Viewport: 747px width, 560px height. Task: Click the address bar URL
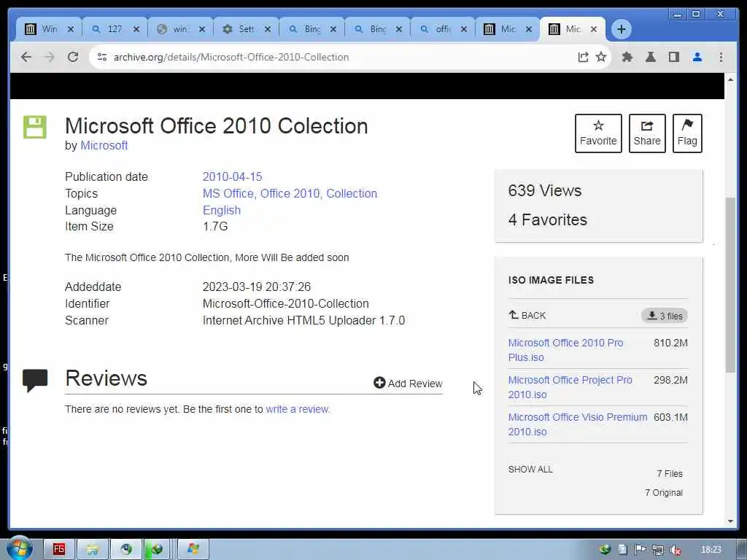click(x=231, y=57)
